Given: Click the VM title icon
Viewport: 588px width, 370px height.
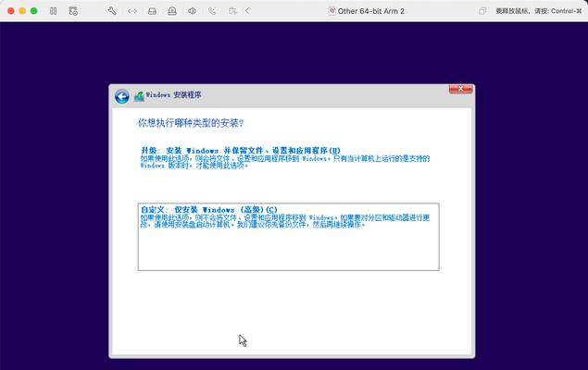Looking at the screenshot, I should click(x=332, y=11).
